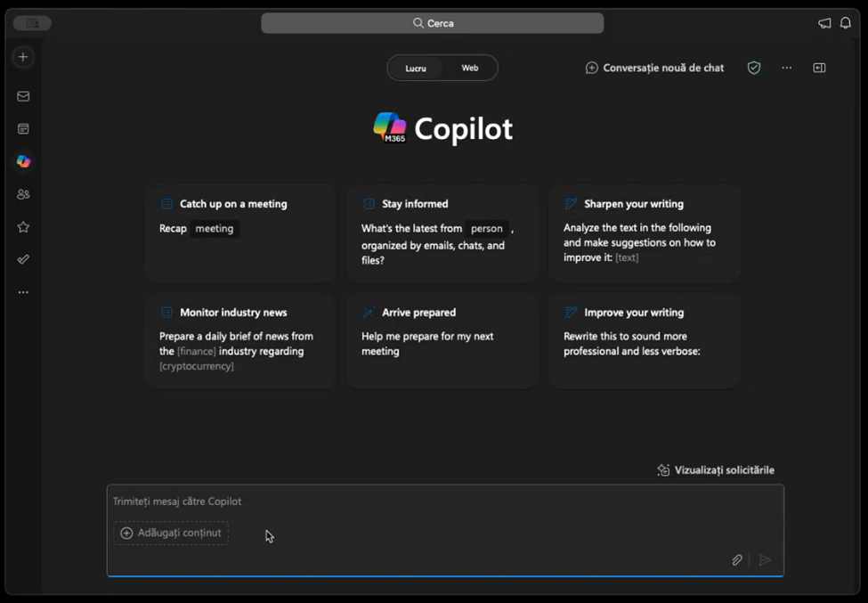The width and height of the screenshot is (868, 603).
Task: Start Conversație nouă de chat
Action: click(x=654, y=68)
